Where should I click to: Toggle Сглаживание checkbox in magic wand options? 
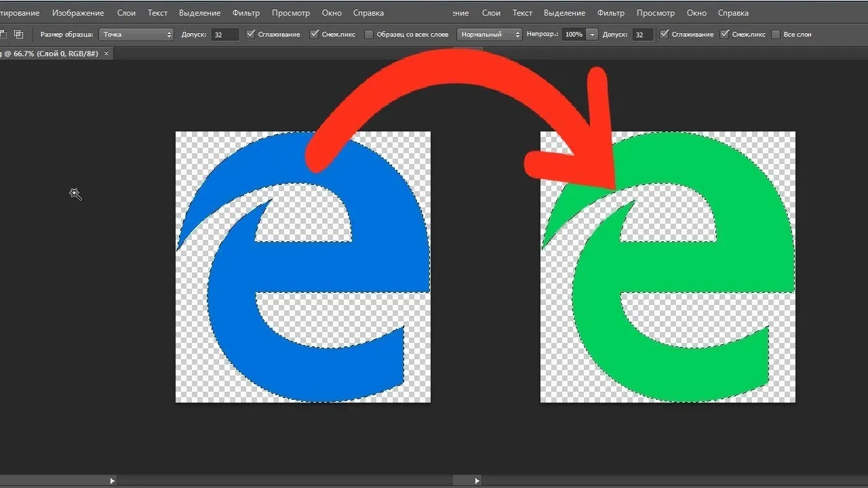(x=251, y=34)
